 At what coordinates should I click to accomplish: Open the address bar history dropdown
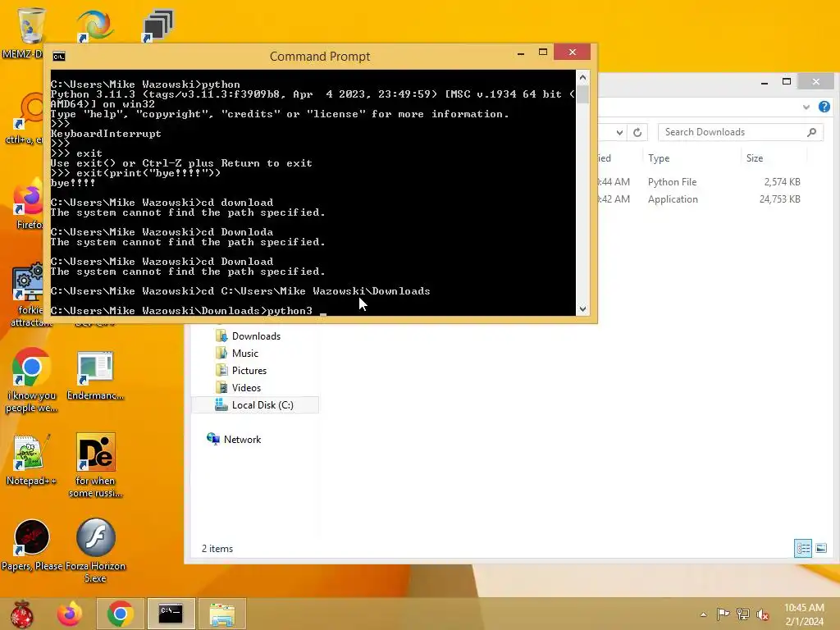(x=619, y=132)
